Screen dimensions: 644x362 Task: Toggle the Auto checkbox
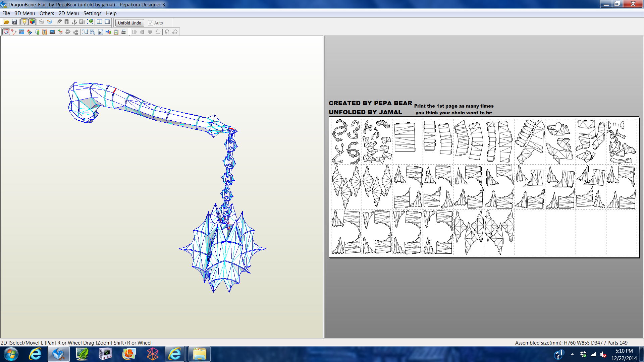pyautogui.click(x=151, y=23)
